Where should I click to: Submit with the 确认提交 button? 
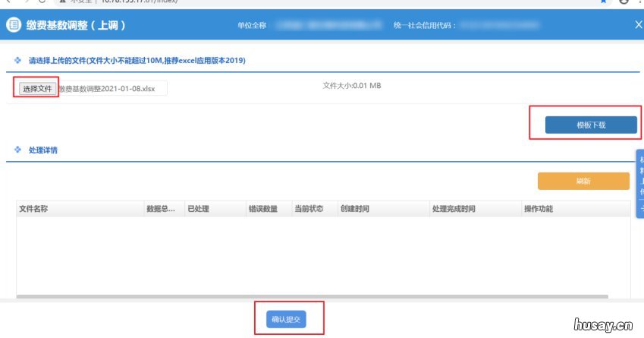click(286, 319)
